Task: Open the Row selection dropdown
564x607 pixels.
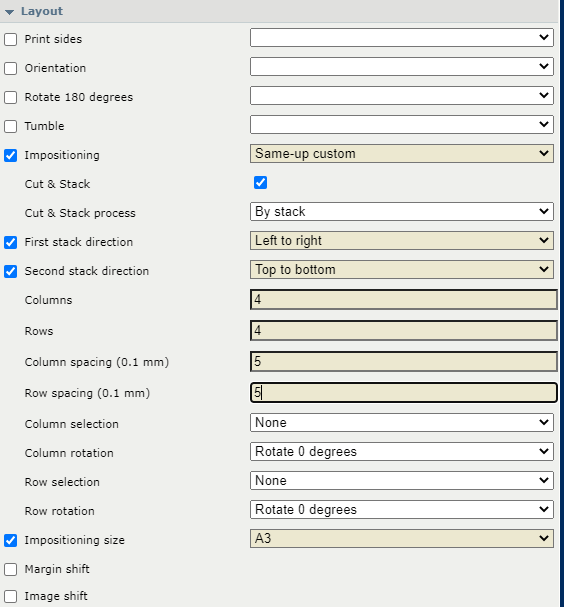Action: [x=402, y=480]
